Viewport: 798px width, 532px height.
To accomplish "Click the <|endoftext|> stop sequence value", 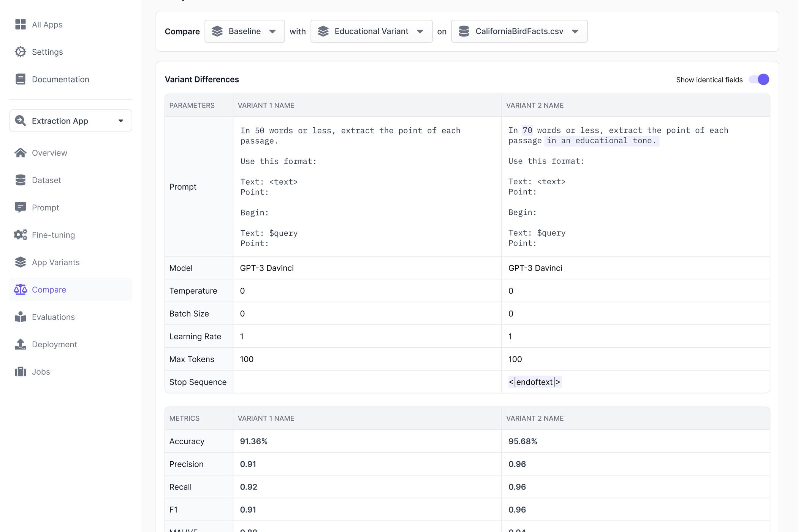I will point(535,382).
